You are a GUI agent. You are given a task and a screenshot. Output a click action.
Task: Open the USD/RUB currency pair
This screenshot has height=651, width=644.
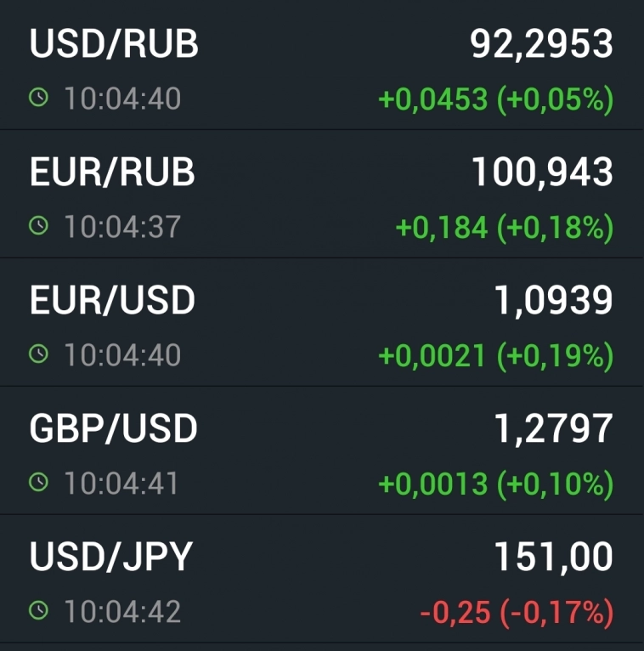tap(114, 44)
